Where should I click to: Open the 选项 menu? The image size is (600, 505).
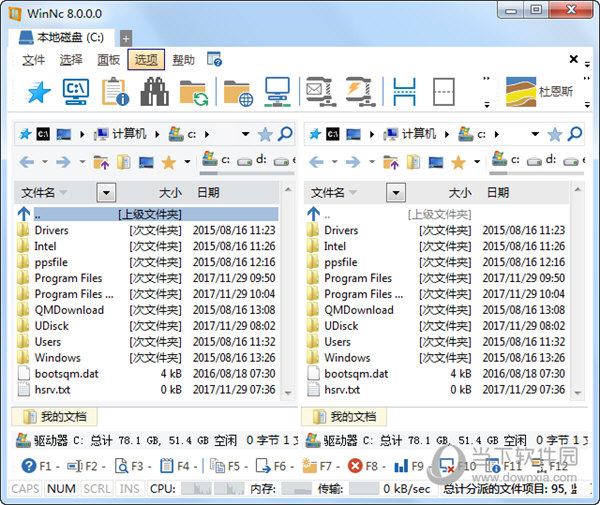pyautogui.click(x=146, y=60)
